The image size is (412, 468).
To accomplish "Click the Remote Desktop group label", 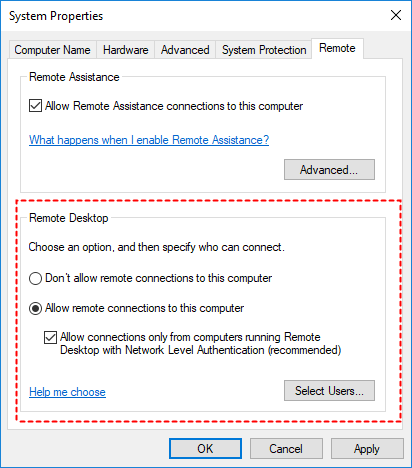I will click(69, 218).
